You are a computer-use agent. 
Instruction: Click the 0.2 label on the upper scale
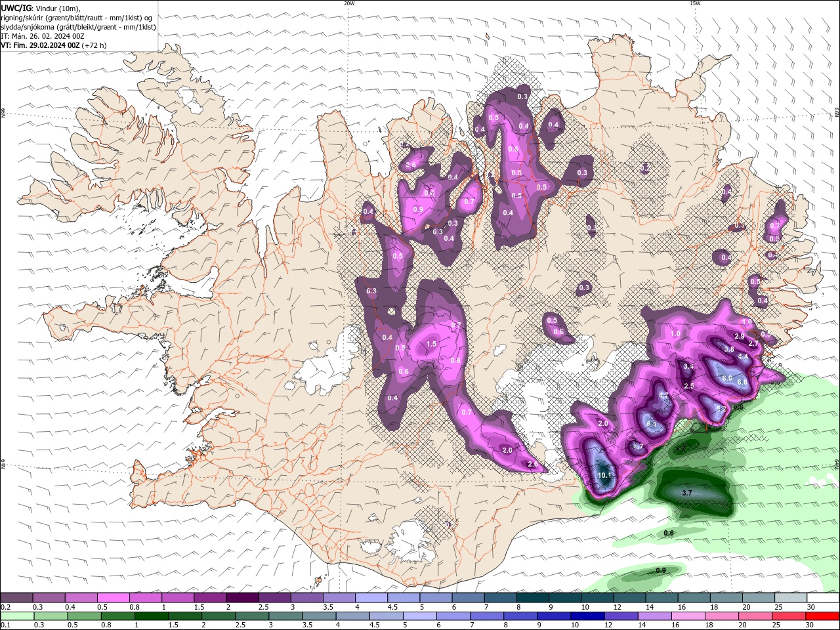point(5,607)
